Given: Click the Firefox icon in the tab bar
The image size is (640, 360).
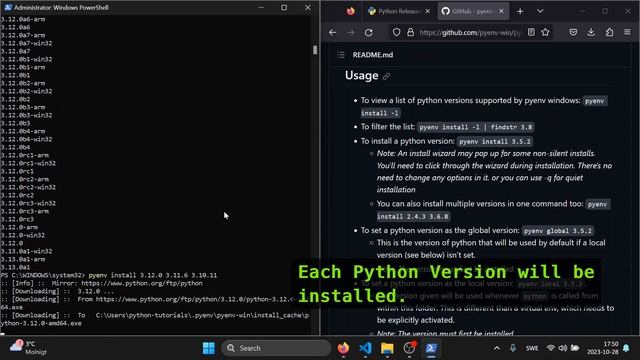Looking at the screenshot, I should [351, 11].
